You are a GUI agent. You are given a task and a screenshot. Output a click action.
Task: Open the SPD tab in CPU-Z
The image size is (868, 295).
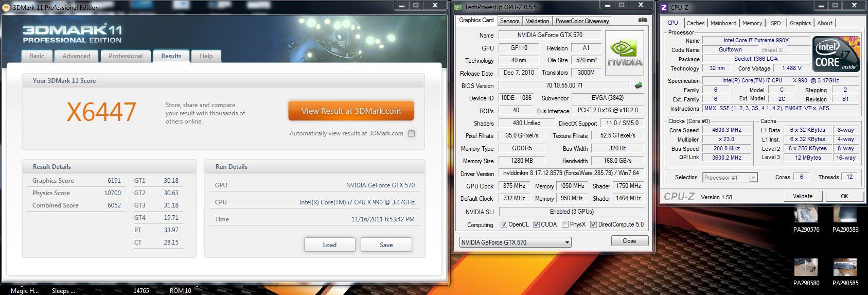point(775,23)
